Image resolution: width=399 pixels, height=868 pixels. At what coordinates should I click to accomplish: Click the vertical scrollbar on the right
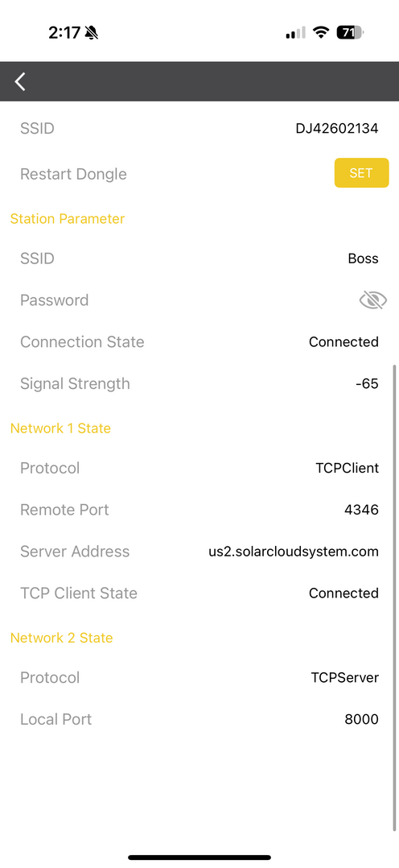[x=394, y=597]
